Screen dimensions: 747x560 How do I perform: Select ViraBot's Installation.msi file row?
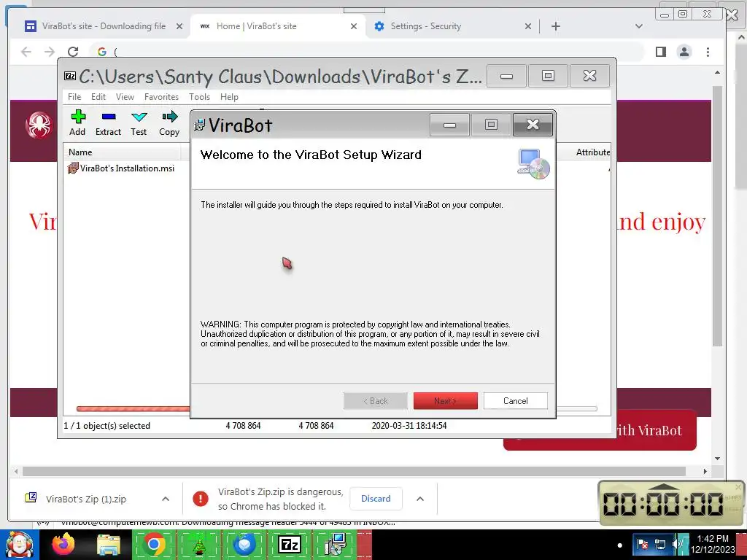tap(122, 168)
